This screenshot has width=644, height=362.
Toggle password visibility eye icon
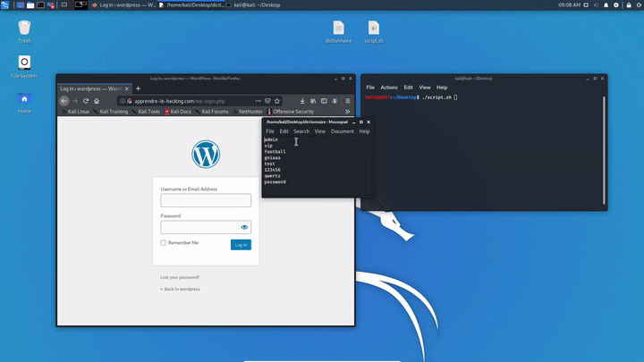(x=244, y=227)
